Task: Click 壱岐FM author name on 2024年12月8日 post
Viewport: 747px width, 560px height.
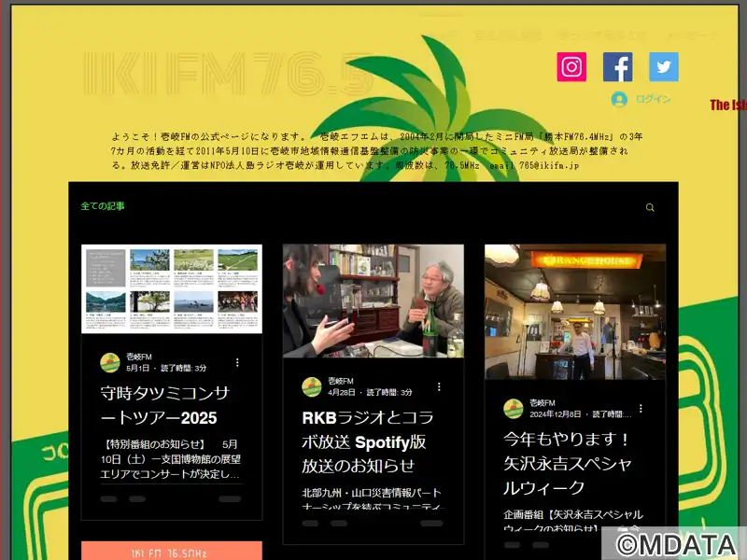Action: click(543, 403)
